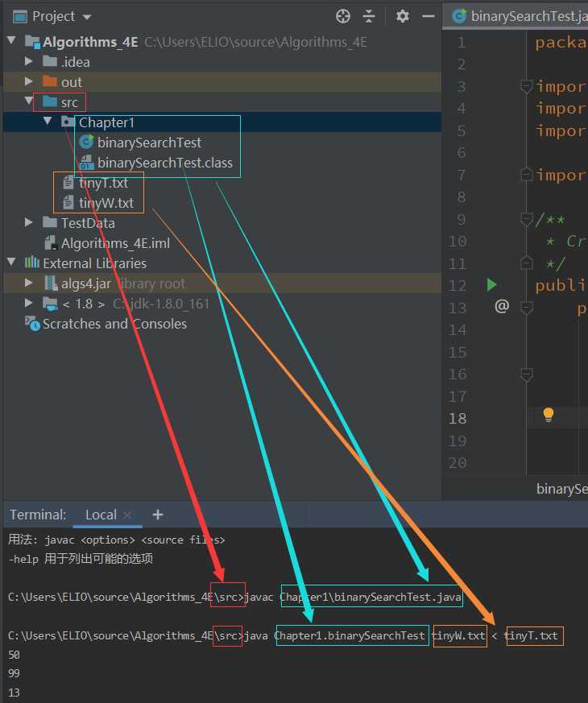Add a new terminal session with plus
Viewport: 588px width, 703px height.
coord(157,515)
